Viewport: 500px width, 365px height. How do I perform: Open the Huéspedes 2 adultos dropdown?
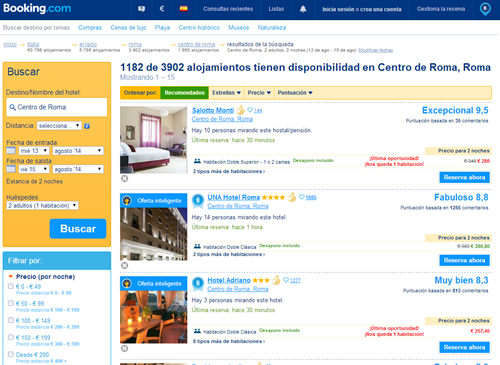click(x=42, y=205)
